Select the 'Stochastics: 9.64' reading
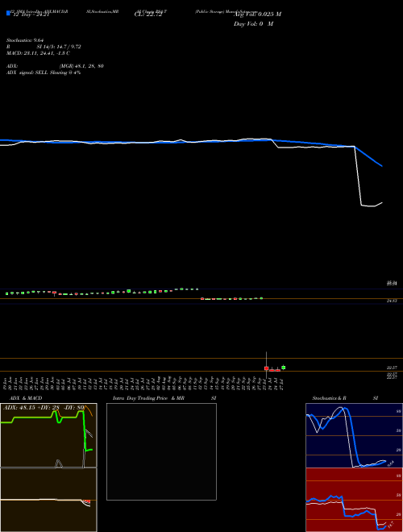403x532 pixels. [26, 40]
